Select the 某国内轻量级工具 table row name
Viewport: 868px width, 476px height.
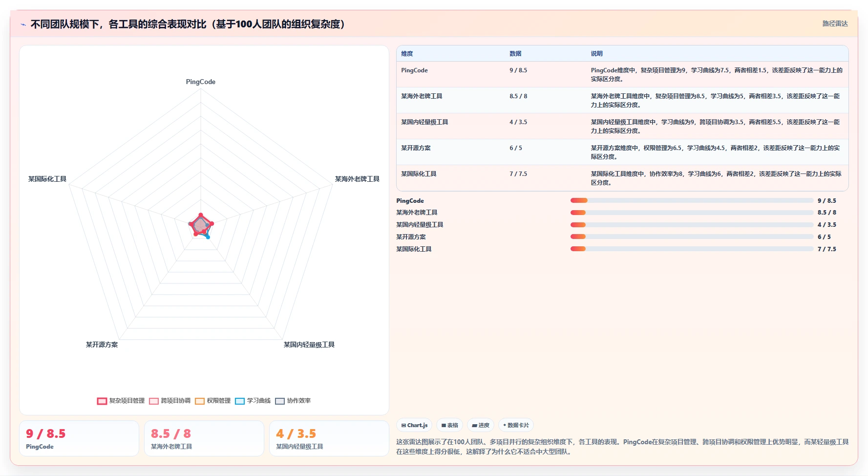(424, 122)
